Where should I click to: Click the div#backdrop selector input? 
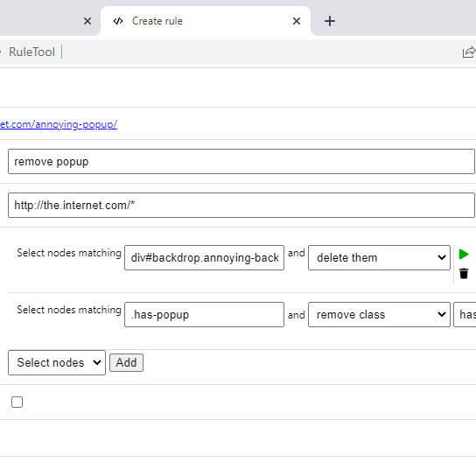coord(204,258)
